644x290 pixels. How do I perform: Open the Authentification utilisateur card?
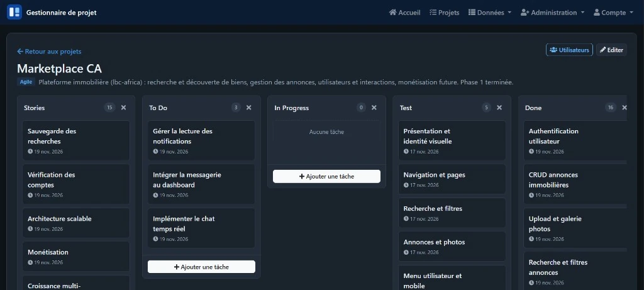[x=575, y=140]
